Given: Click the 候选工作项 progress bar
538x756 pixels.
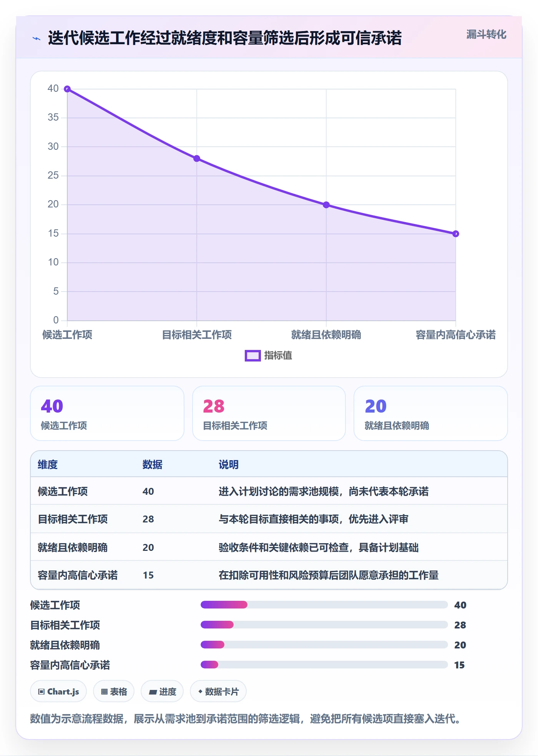Looking at the screenshot, I should (x=324, y=605).
